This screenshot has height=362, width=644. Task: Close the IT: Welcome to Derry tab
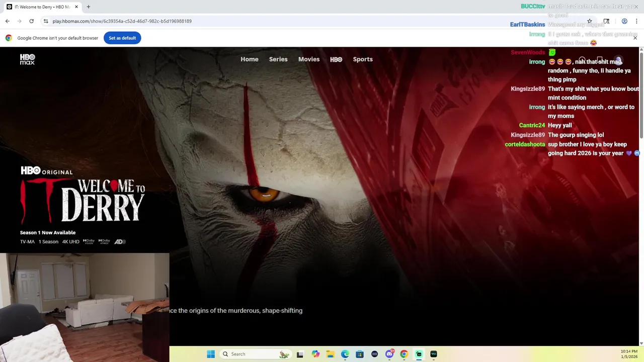76,7
